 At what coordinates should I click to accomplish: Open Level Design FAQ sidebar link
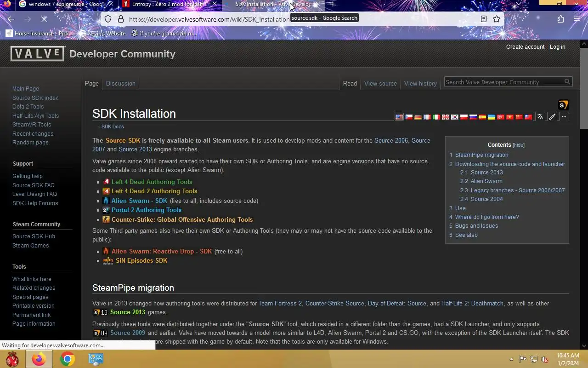tap(34, 194)
